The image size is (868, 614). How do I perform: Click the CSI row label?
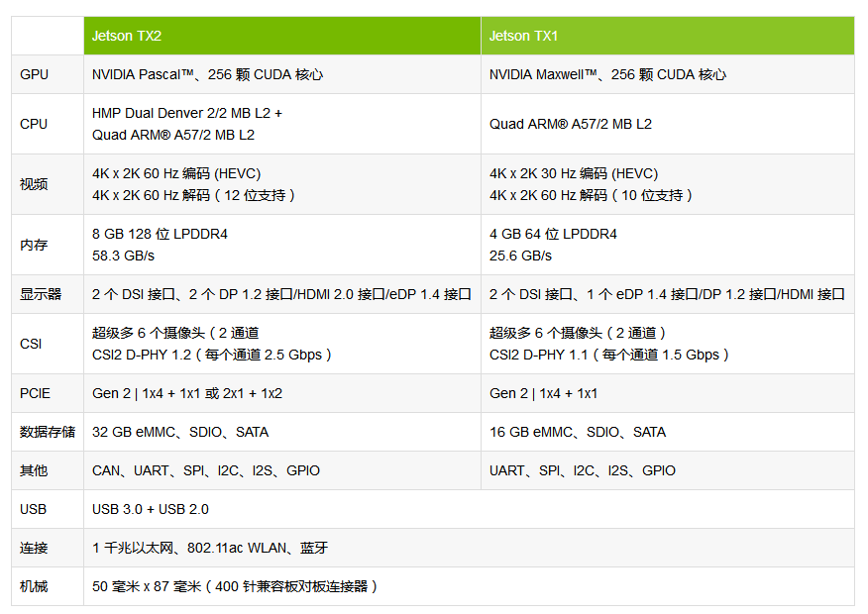tap(31, 344)
